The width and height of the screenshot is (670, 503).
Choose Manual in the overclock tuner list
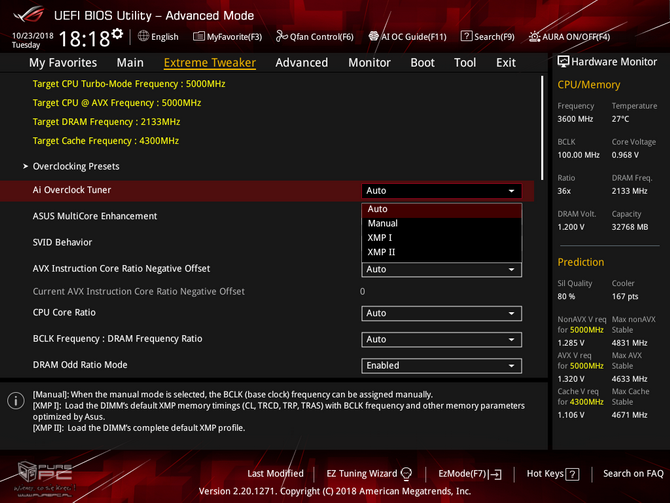pos(441,224)
